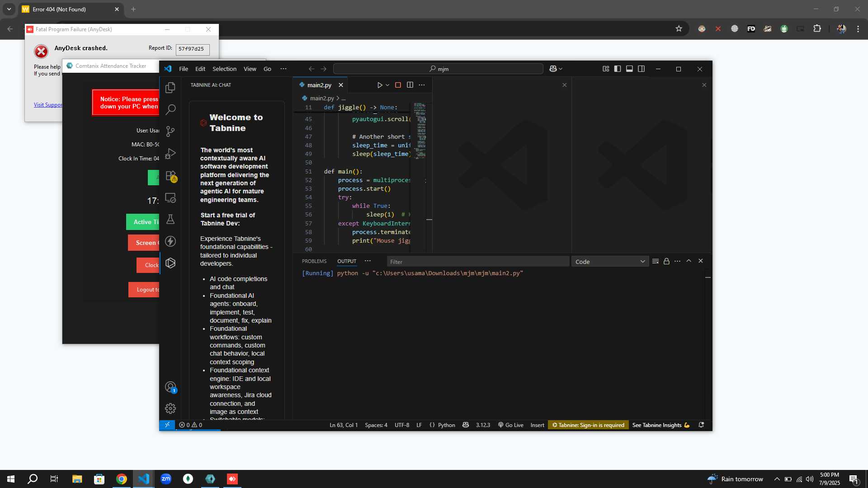
Task: Bookmark this page with star icon
Action: click(679, 28)
